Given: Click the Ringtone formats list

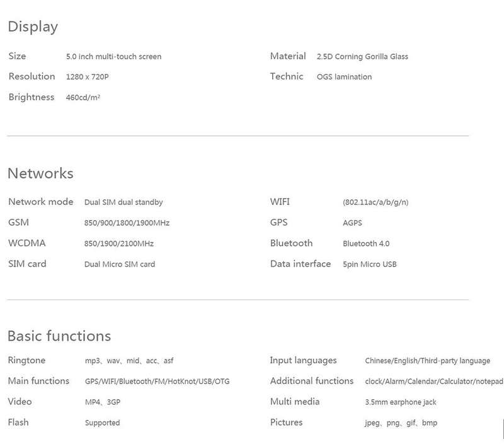Looking at the screenshot, I should (129, 361).
